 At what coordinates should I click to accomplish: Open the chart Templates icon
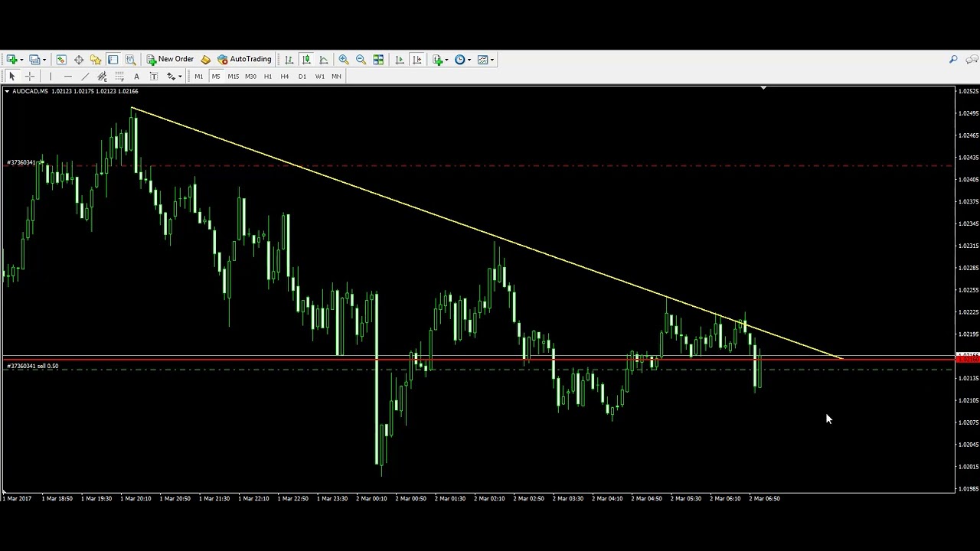(x=482, y=59)
